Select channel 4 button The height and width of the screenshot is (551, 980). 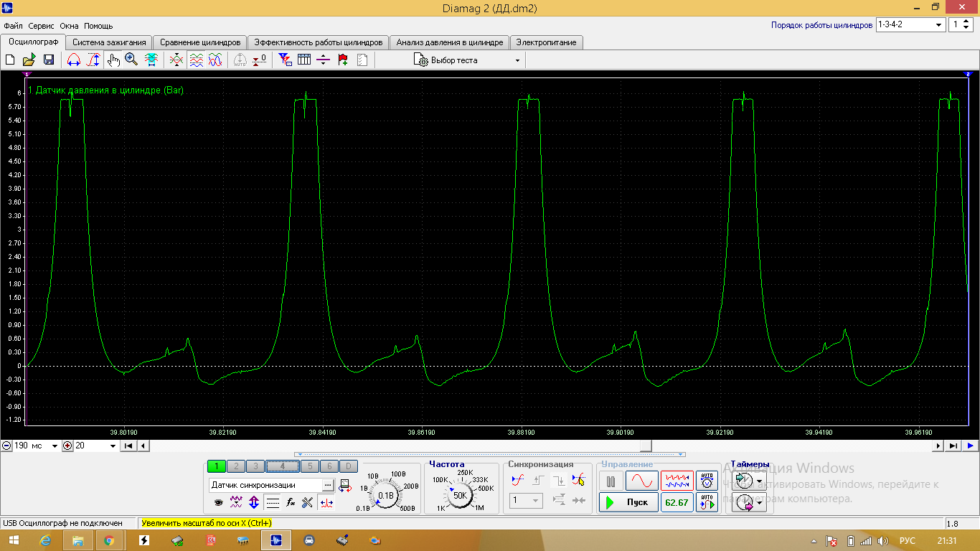pos(283,466)
